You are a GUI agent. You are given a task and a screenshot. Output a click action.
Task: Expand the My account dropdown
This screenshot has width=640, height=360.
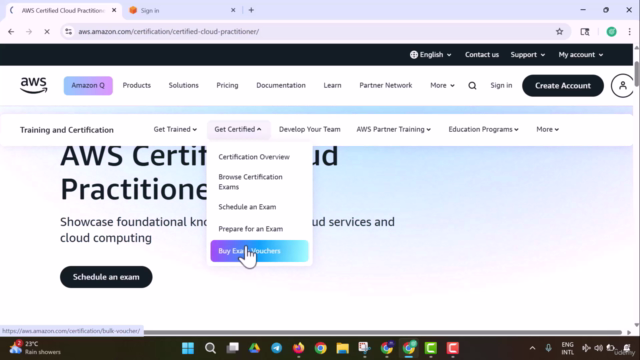580,55
